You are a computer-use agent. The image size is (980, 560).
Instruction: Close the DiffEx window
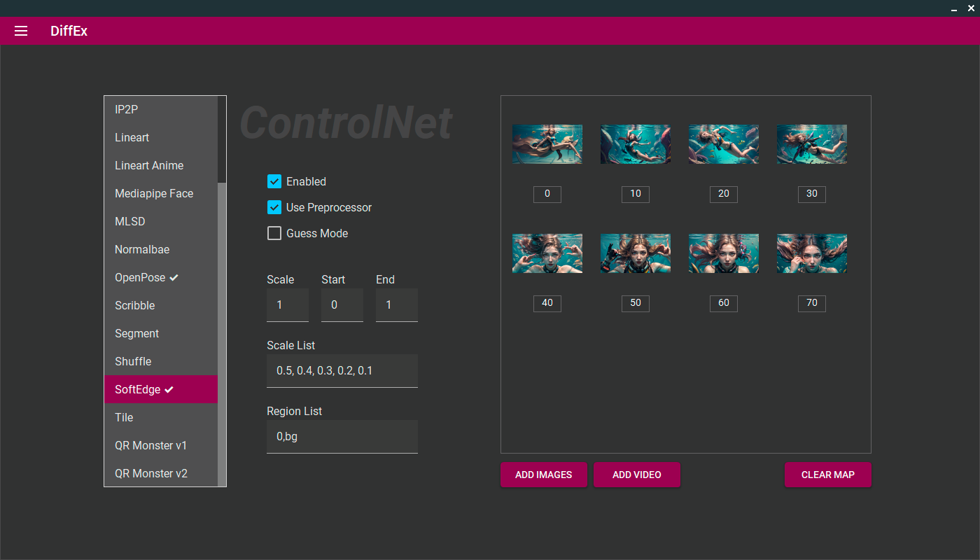[971, 8]
